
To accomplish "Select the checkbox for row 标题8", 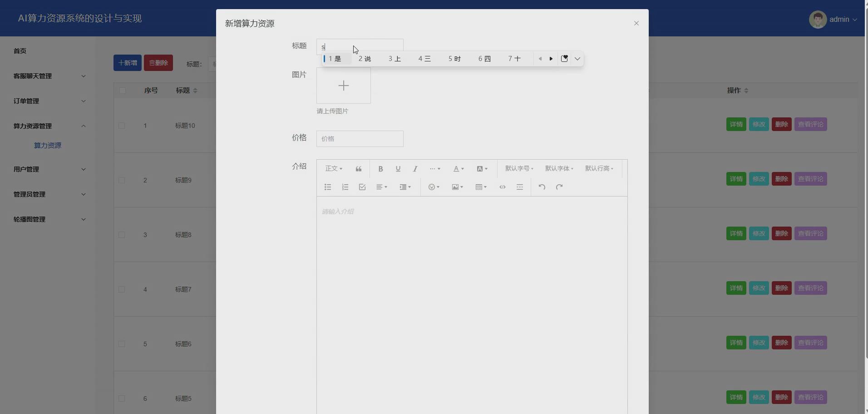I will pos(121,235).
